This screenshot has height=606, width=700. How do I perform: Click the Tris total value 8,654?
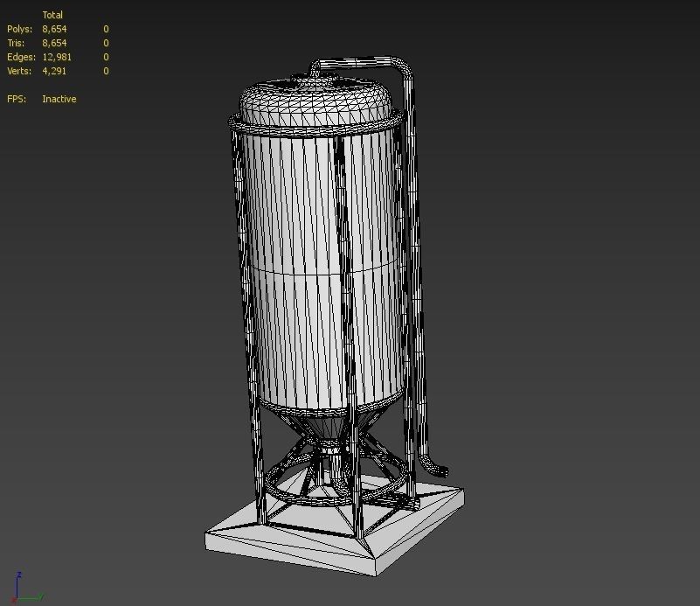[54, 43]
